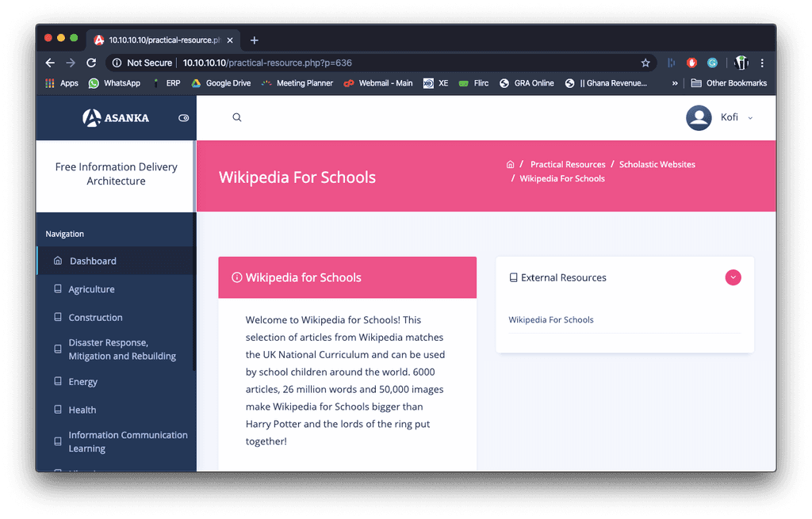Click the browser back arrow
812x519 pixels.
pyautogui.click(x=50, y=63)
